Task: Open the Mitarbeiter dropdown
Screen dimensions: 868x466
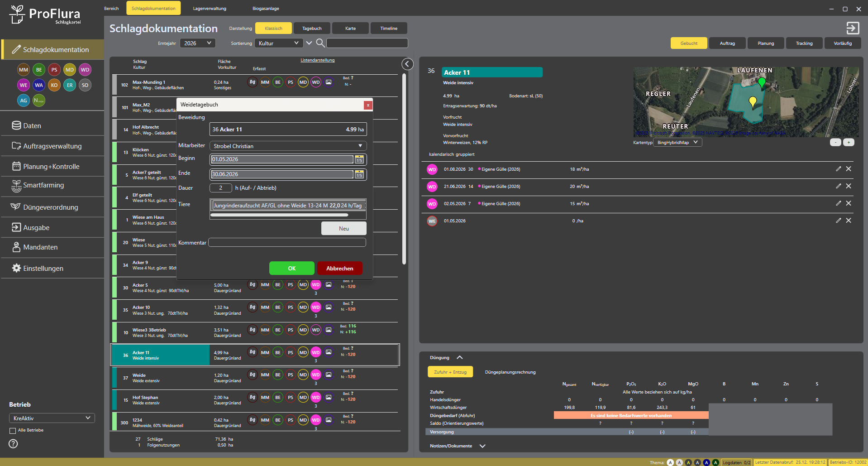Action: point(288,146)
